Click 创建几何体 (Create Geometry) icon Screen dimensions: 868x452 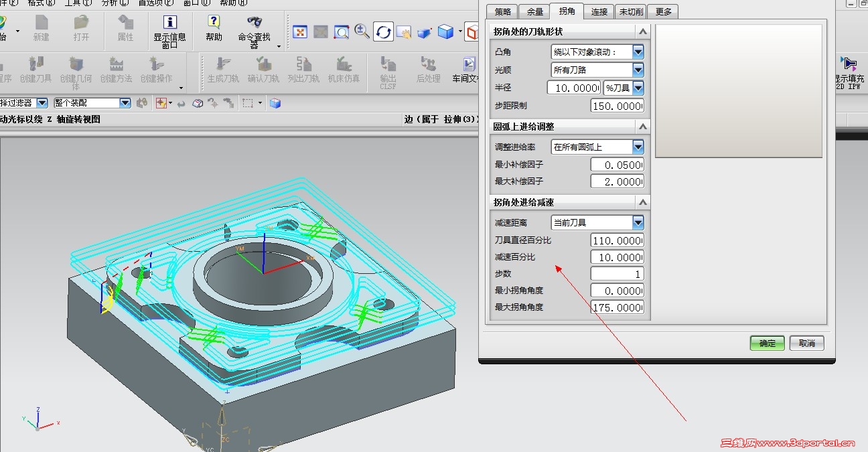[76, 73]
